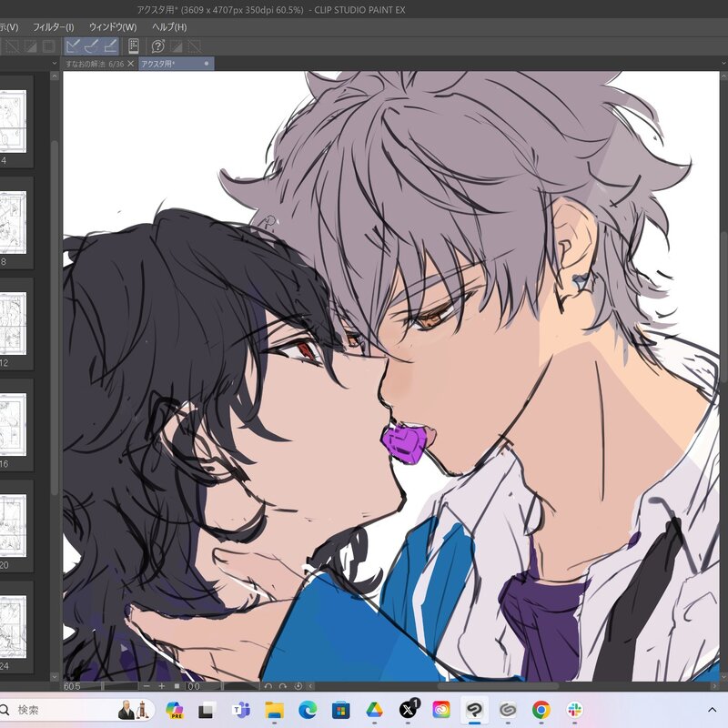728x728 pixels.
Task: Toggle snap to ruler
Action: click(73, 46)
